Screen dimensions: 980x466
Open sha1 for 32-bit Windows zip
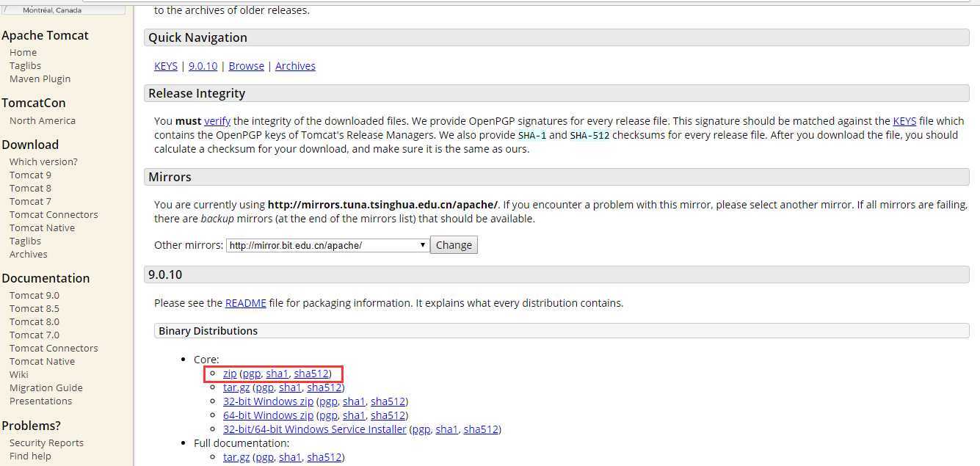[x=354, y=401]
